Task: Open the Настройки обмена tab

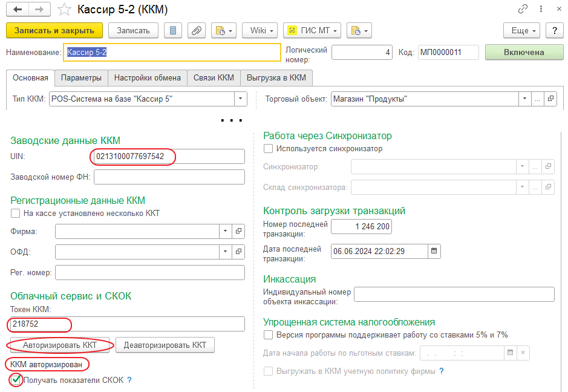Action: 147,77
